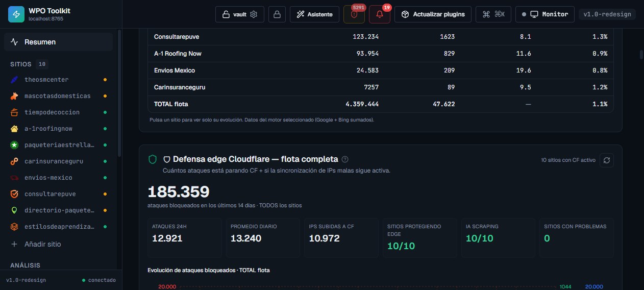The height and width of the screenshot is (290, 644).
Task: Click the Resumen pulse icon
Action: pos(14,42)
